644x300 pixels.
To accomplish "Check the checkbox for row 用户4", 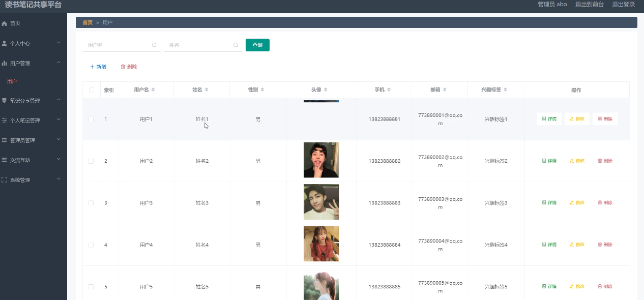I will (x=91, y=245).
